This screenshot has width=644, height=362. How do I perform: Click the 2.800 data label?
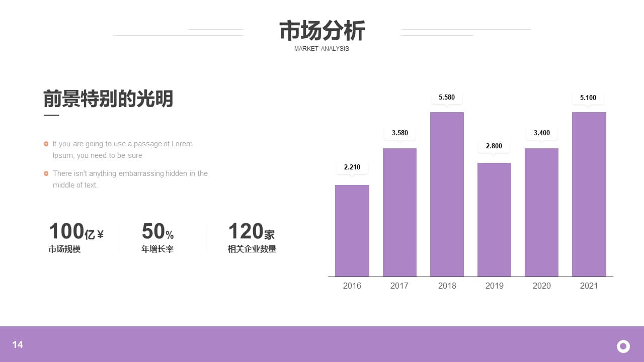tap(494, 146)
